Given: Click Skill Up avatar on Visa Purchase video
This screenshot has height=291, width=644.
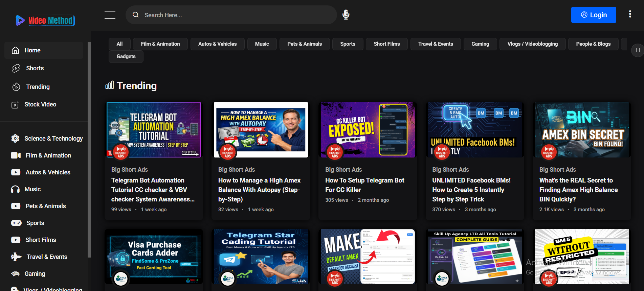Looking at the screenshot, I should click(x=120, y=278).
